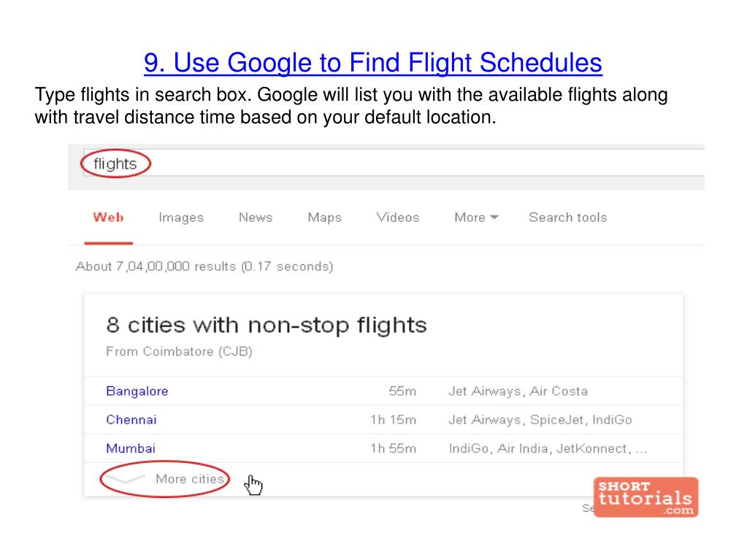747x560 pixels.
Task: Click the More dropdown arrow
Action: (x=494, y=218)
